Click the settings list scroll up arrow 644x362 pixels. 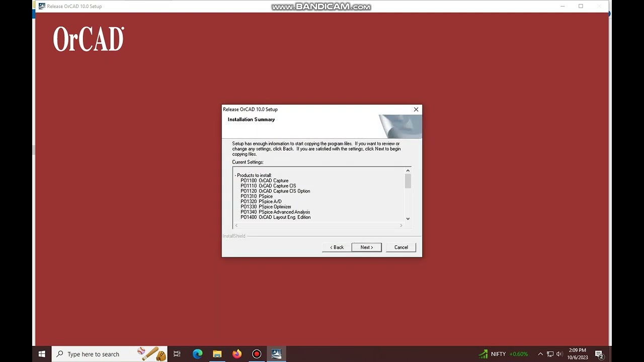[x=408, y=171]
